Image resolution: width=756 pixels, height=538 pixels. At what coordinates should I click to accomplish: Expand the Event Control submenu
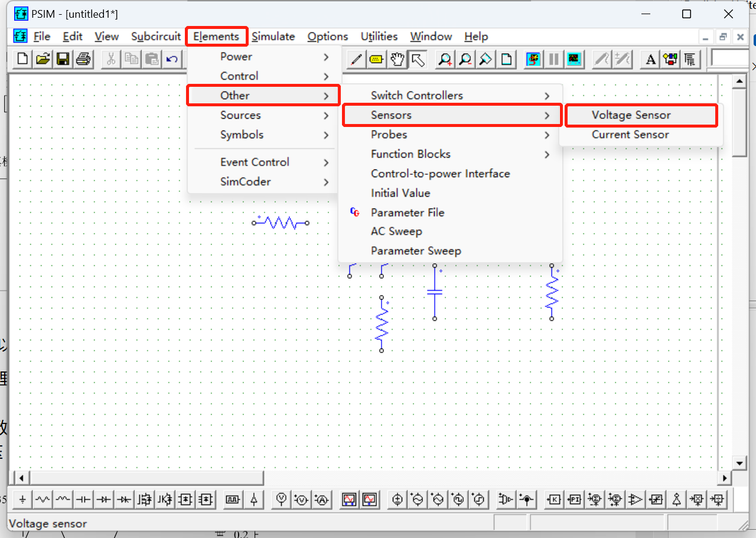point(262,162)
